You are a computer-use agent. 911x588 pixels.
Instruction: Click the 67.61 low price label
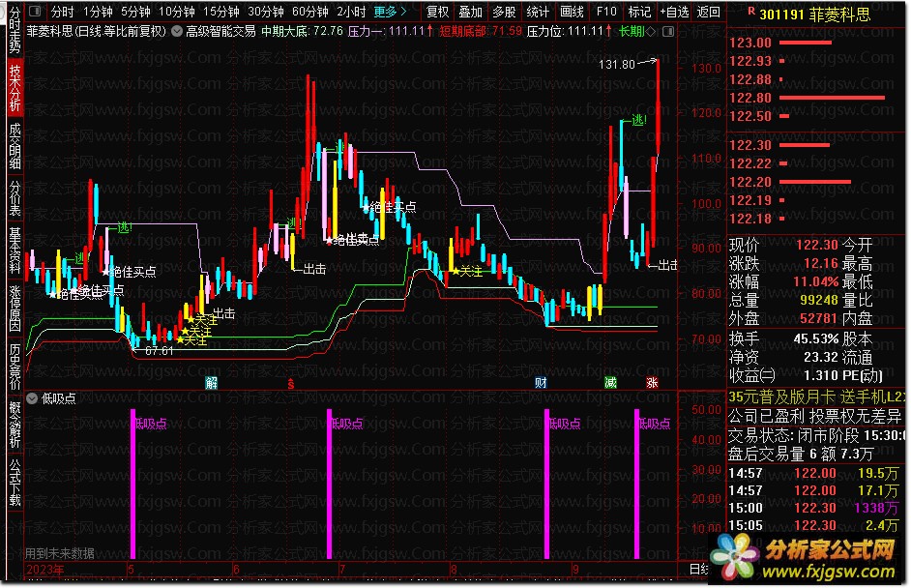(160, 351)
